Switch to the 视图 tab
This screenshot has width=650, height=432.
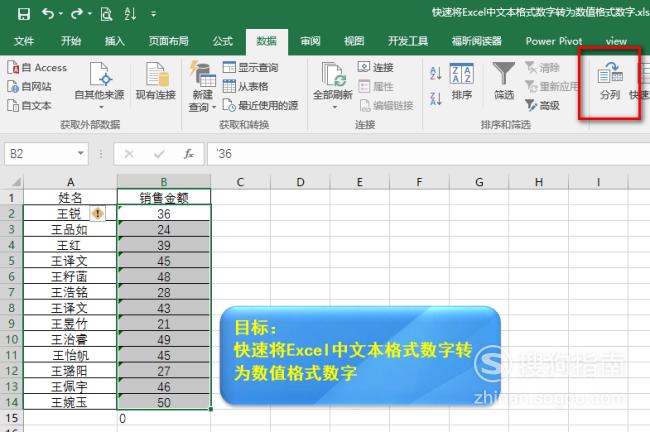[x=354, y=41]
